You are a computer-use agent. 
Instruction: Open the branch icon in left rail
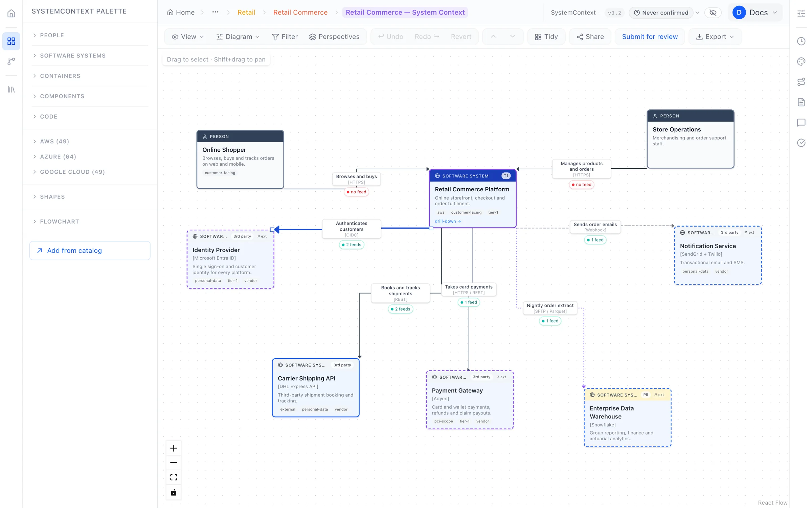[x=11, y=62]
